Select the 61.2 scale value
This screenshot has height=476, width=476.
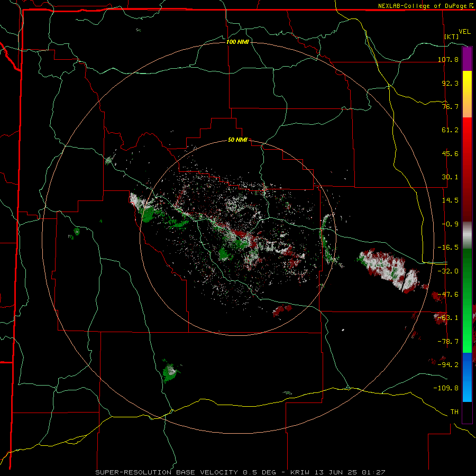coord(450,130)
